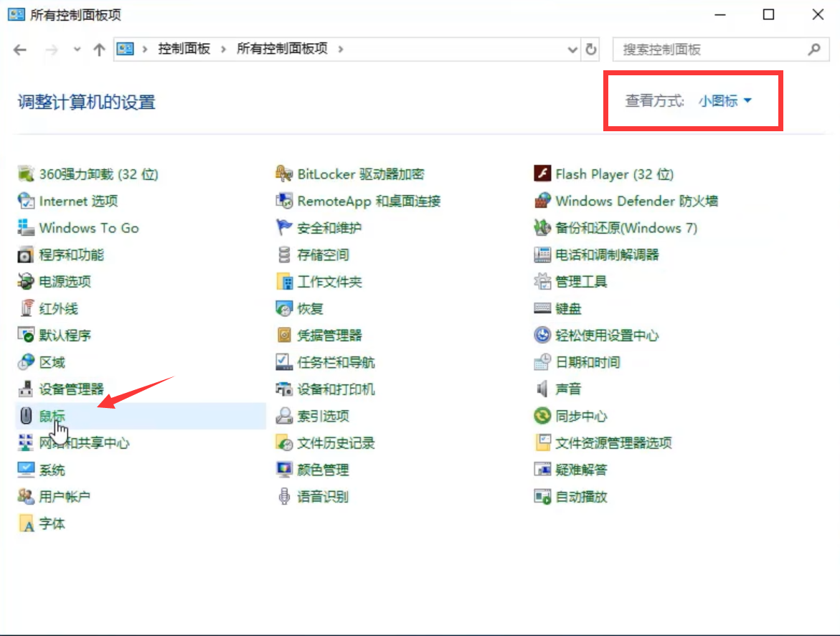Open the Flash Player (32 位) icon
Image resolution: width=840 pixels, height=636 pixels.
pos(542,174)
